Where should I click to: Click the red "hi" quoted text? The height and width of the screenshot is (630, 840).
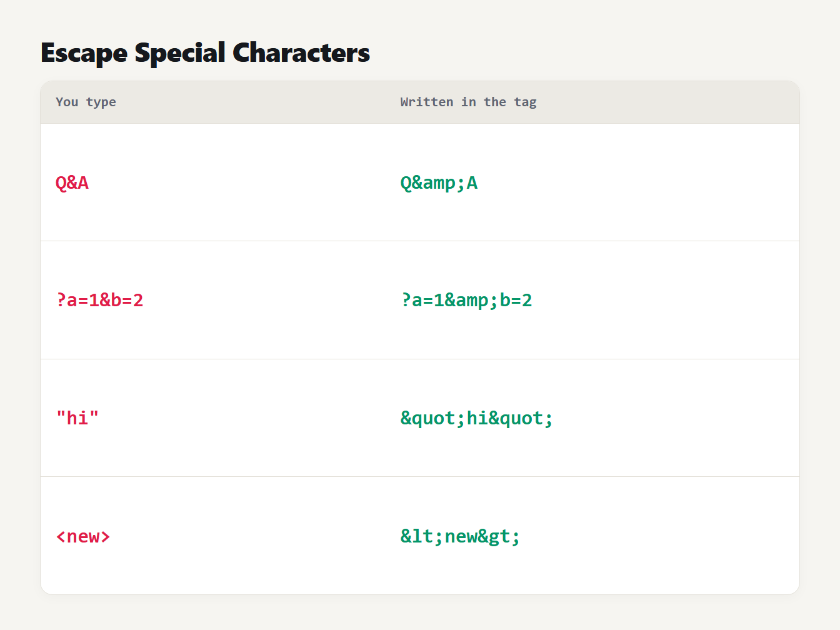point(77,418)
